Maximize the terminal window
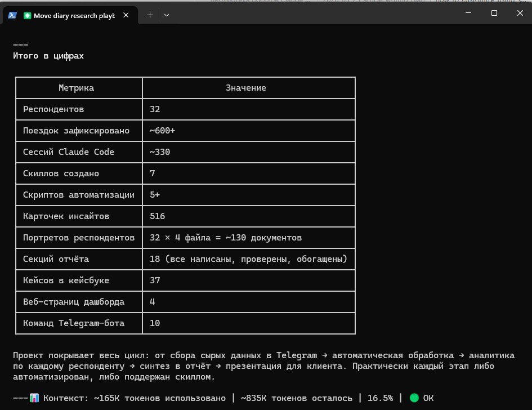Image resolution: width=532 pixels, height=410 pixels. 494,13
